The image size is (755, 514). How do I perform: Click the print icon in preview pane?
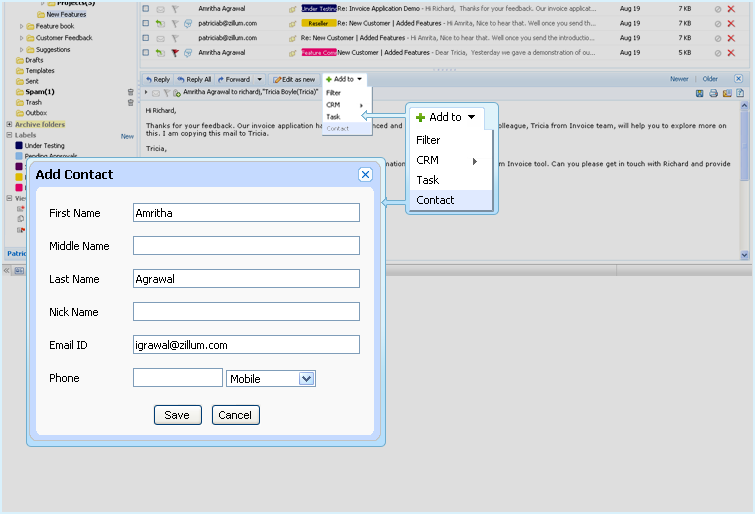(x=713, y=93)
